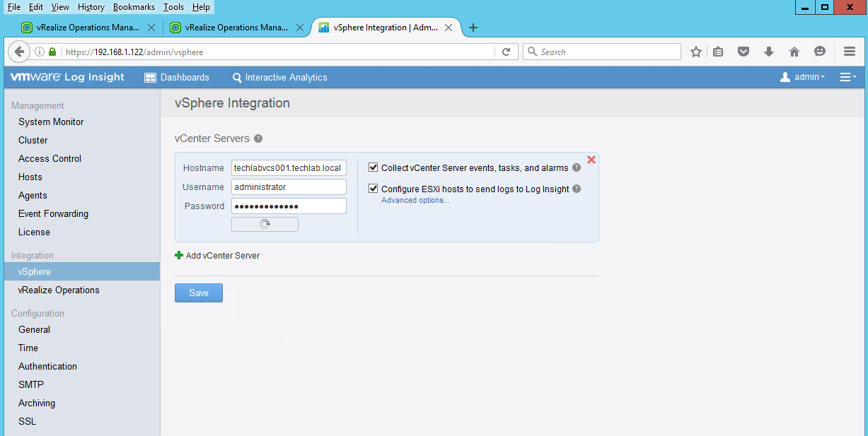Select the vSphere Integration tab
Screen dimensions: 868x436
click(x=386, y=28)
